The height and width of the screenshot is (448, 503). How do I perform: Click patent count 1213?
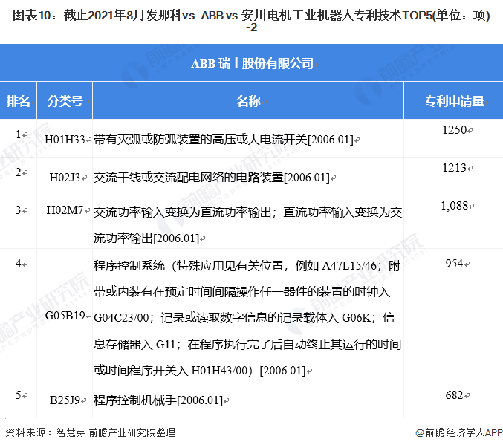pos(454,167)
